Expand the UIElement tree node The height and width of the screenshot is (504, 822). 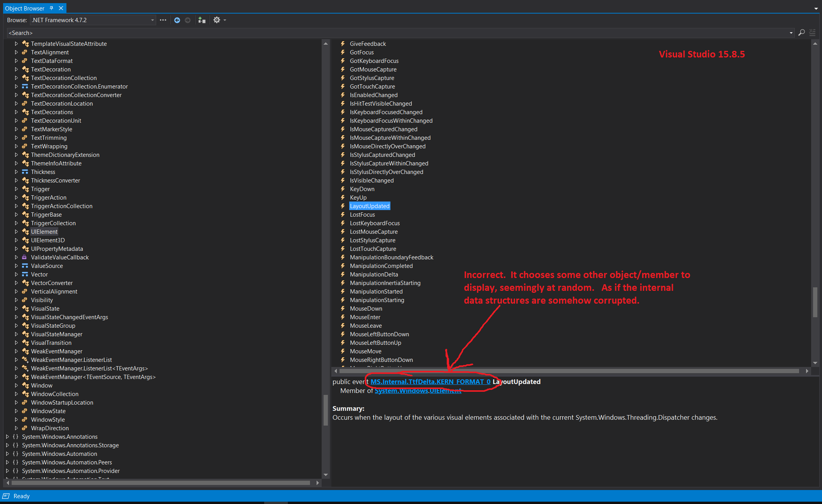coord(16,231)
